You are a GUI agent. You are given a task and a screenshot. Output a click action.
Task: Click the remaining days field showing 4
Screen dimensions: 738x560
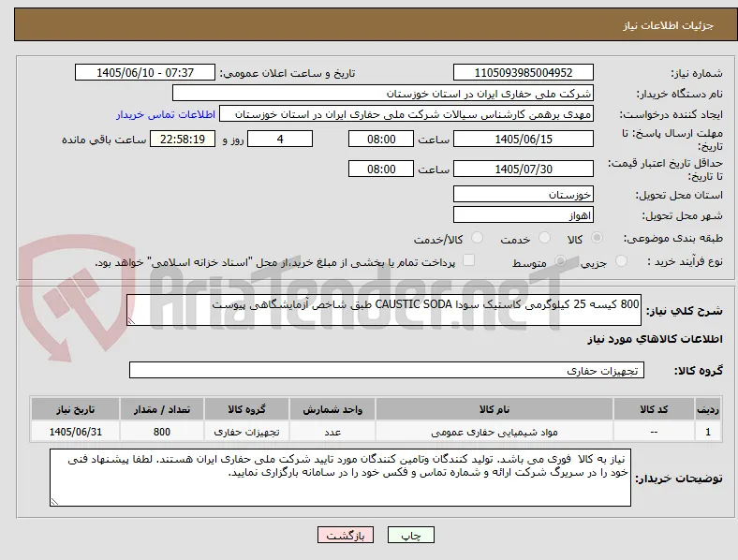(280, 139)
